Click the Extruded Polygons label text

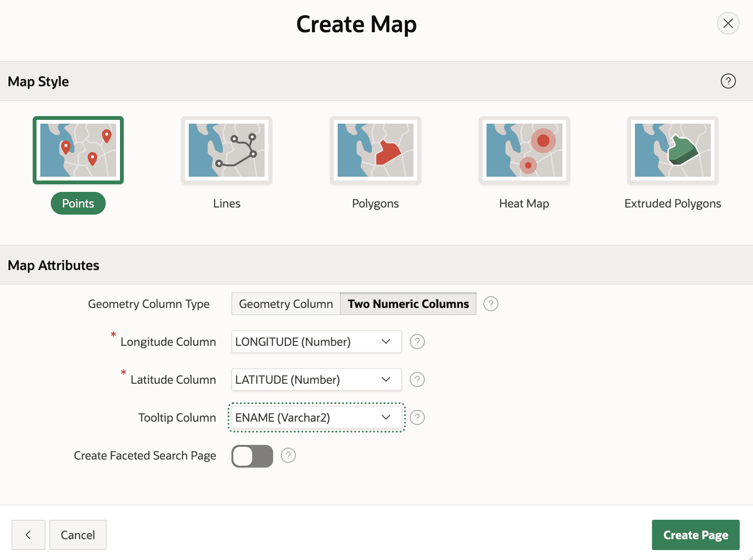pos(673,204)
